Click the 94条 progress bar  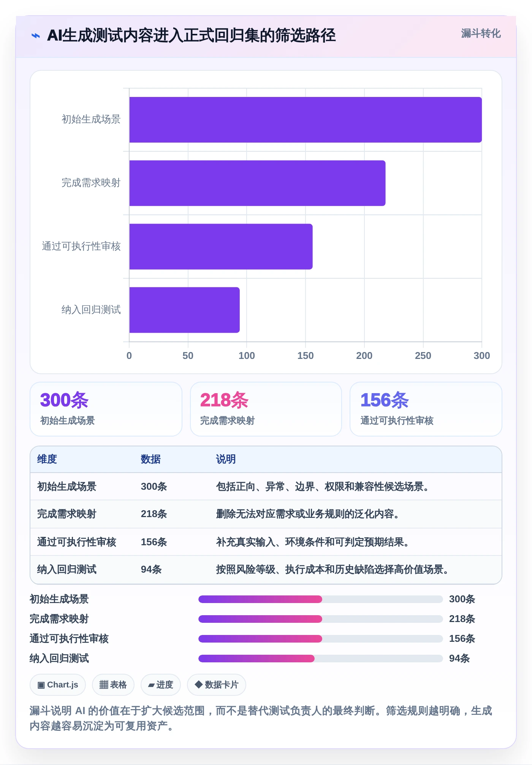[x=321, y=659]
